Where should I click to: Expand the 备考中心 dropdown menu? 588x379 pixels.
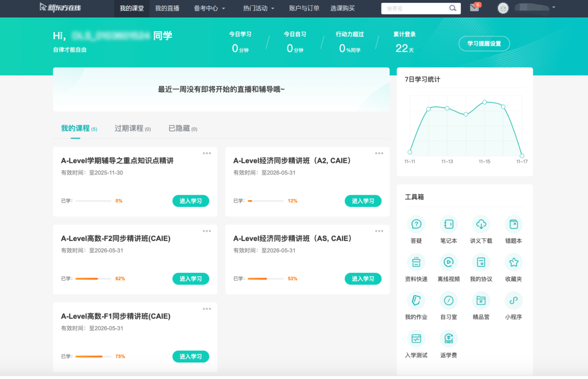click(x=210, y=8)
